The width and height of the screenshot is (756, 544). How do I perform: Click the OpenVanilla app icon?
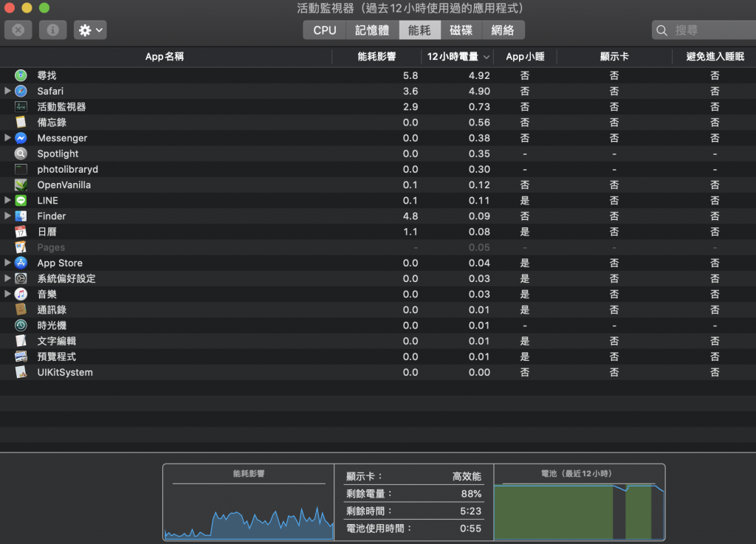click(21, 185)
